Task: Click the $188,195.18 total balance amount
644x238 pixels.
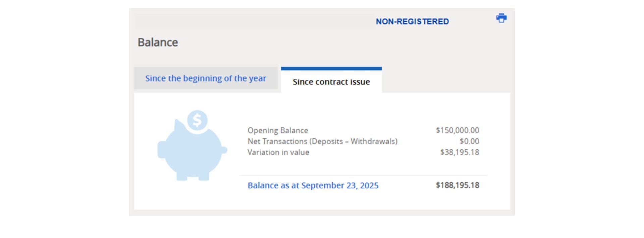Action: click(x=457, y=185)
